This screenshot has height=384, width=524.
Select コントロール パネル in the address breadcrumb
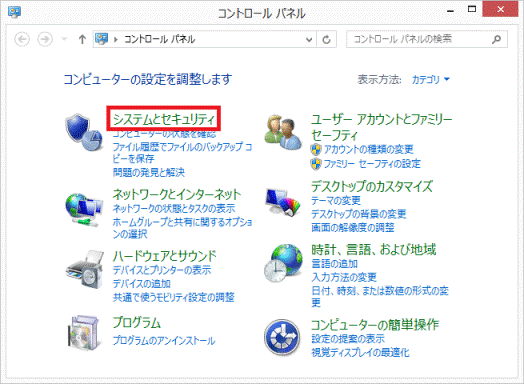point(160,39)
